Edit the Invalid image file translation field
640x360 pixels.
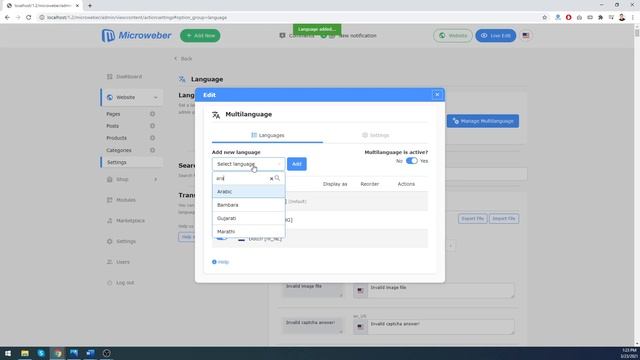(x=441, y=291)
